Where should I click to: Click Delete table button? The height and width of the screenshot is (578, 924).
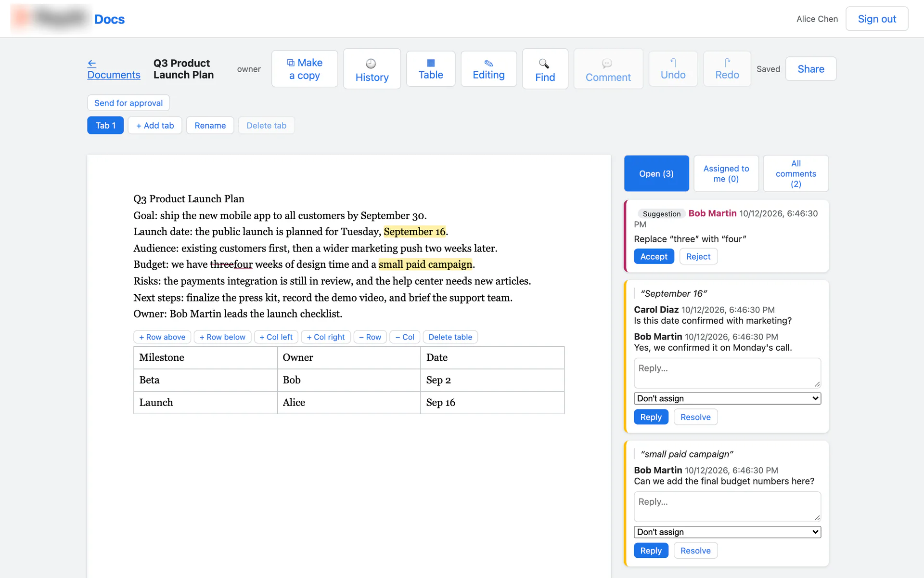click(x=450, y=337)
